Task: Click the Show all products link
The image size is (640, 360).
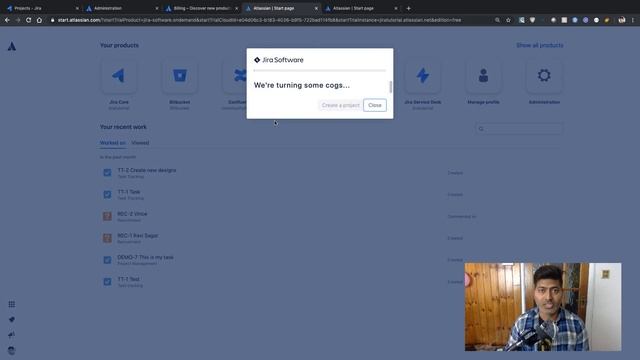Action: [x=540, y=45]
